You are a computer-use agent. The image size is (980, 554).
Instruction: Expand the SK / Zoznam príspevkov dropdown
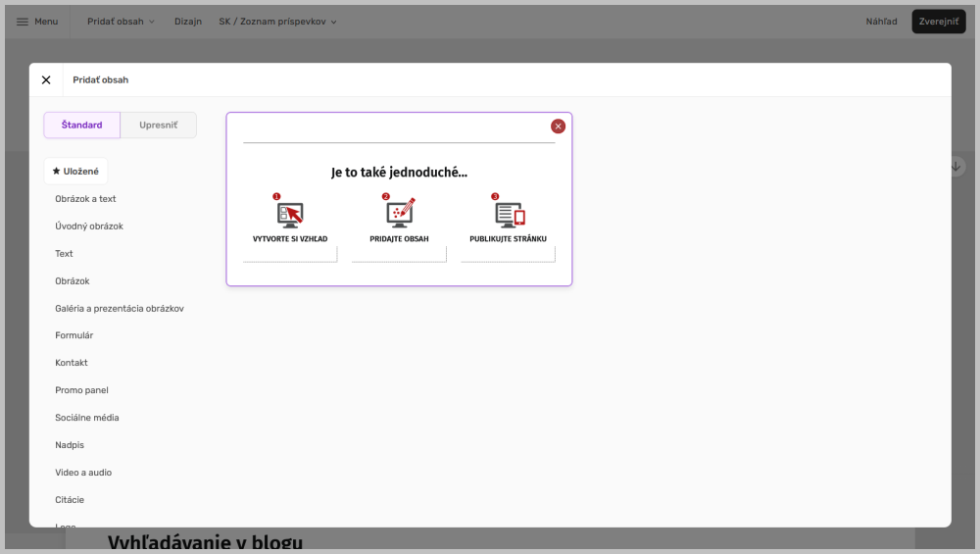click(x=277, y=22)
